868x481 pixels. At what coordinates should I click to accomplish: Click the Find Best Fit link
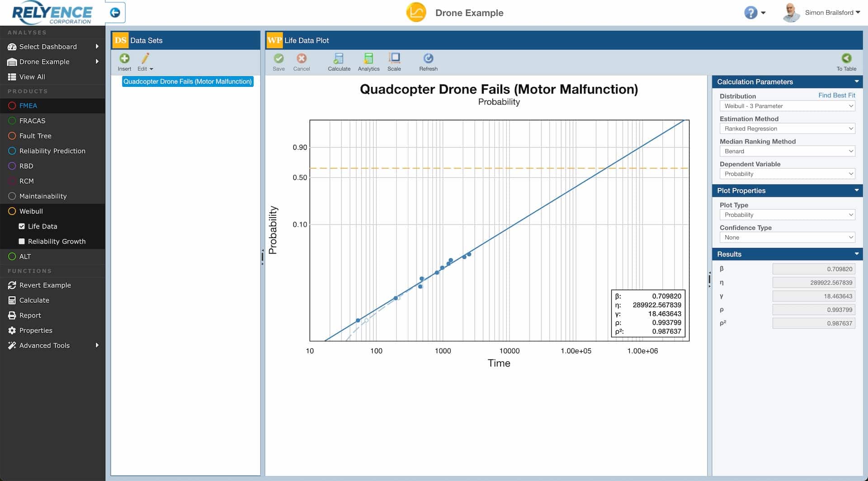[836, 95]
